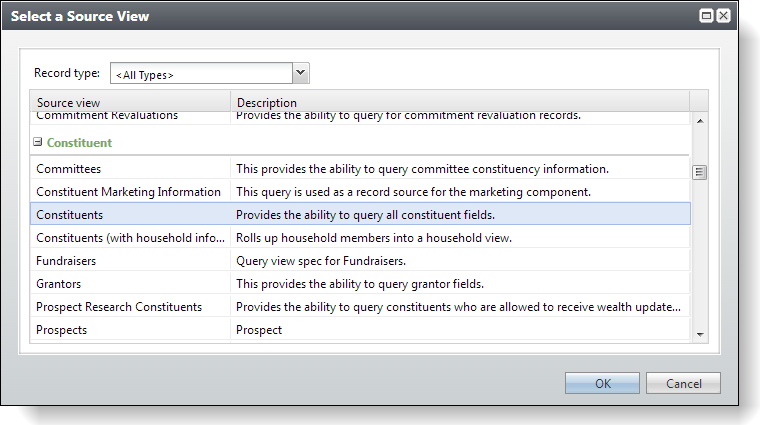
Task: Collapse the Constituent group
Action: point(37,142)
